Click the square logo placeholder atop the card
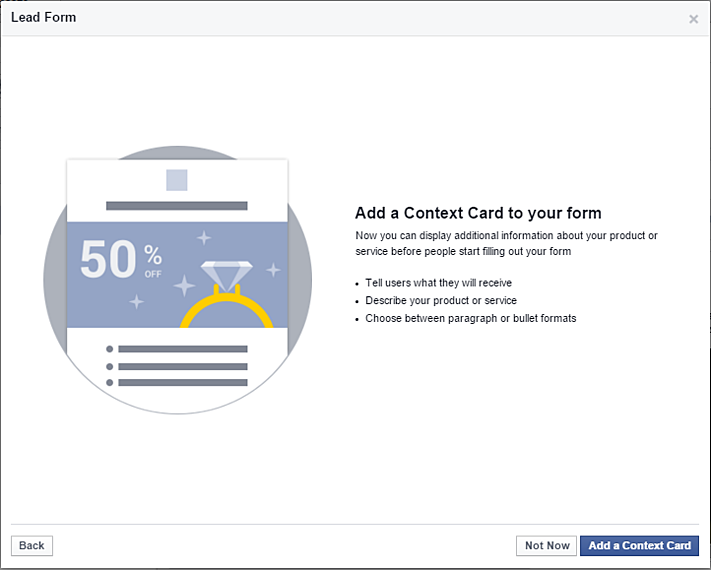711x570 pixels. [177, 180]
